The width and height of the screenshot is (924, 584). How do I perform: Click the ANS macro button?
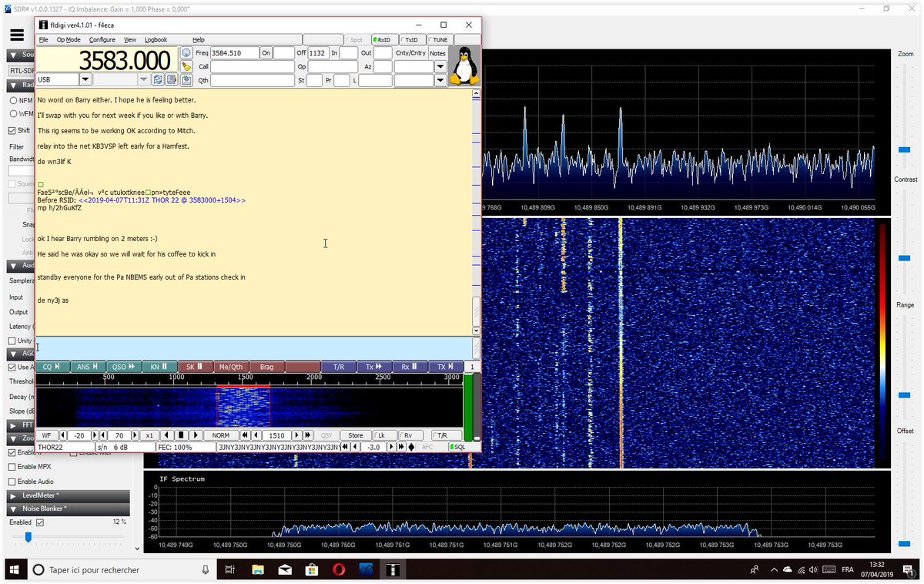[x=87, y=367]
